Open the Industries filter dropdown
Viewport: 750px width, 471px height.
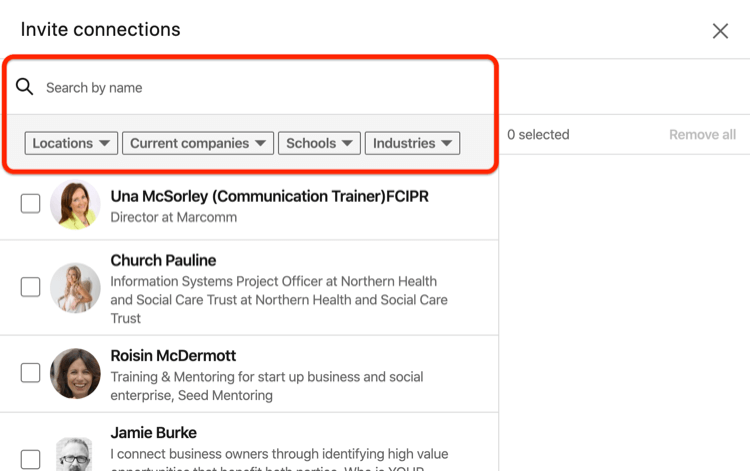click(412, 143)
